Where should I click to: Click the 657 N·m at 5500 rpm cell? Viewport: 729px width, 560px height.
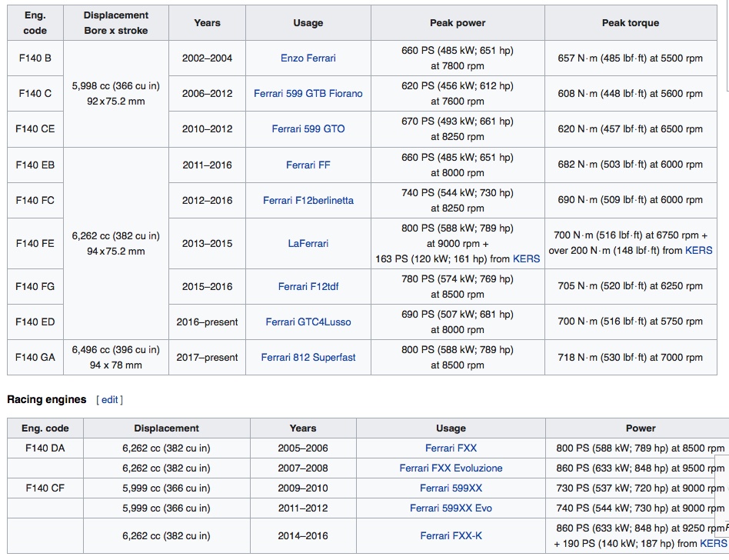(631, 58)
